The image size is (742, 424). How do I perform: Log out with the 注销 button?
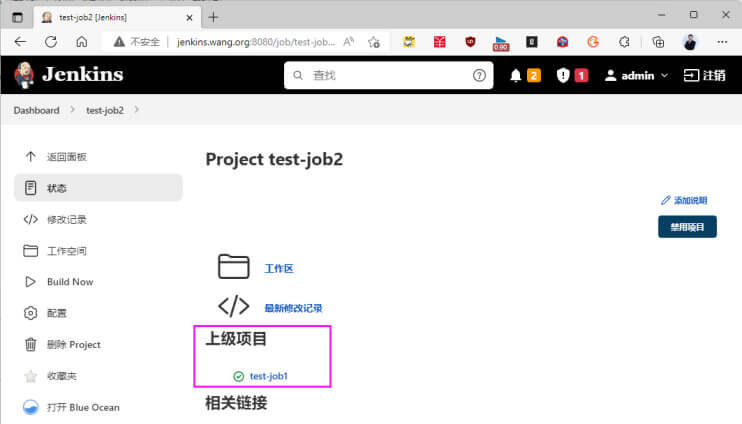[x=705, y=75]
